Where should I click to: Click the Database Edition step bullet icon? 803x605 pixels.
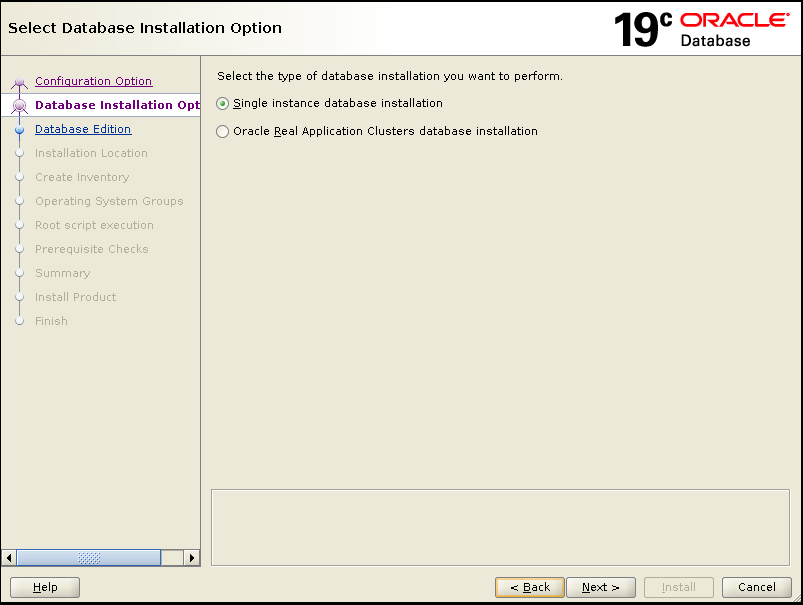point(19,130)
